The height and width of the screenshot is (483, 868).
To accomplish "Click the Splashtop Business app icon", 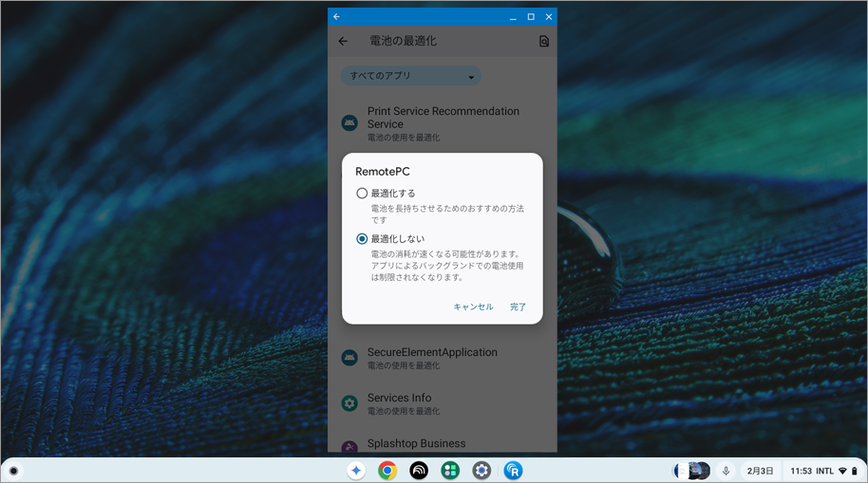I will 349,447.
